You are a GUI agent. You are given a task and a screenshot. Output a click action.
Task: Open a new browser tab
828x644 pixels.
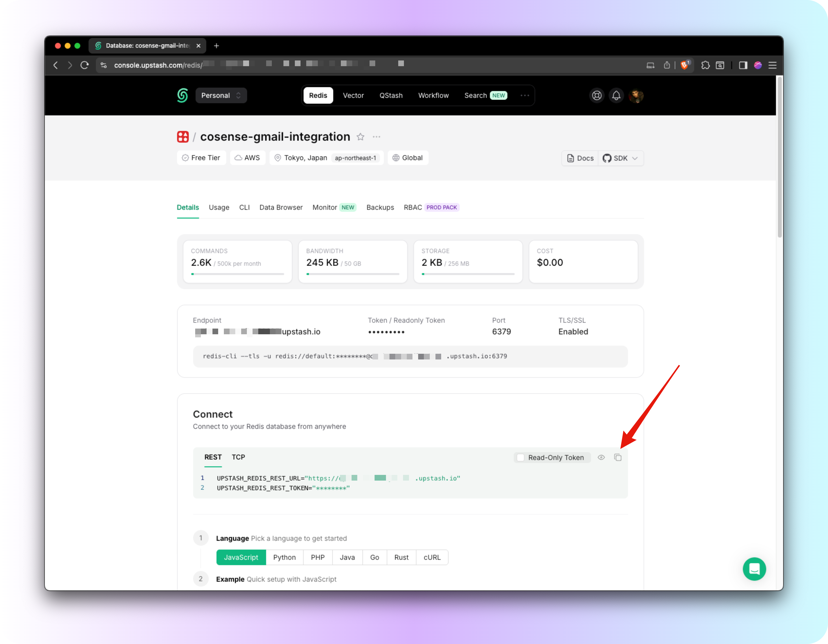(x=216, y=46)
